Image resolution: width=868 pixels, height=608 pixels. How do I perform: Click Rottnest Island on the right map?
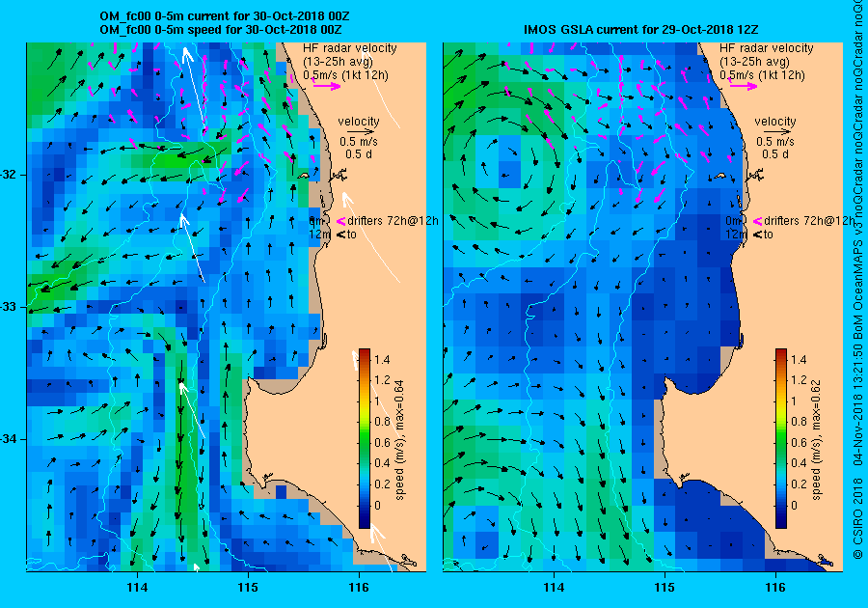click(719, 176)
